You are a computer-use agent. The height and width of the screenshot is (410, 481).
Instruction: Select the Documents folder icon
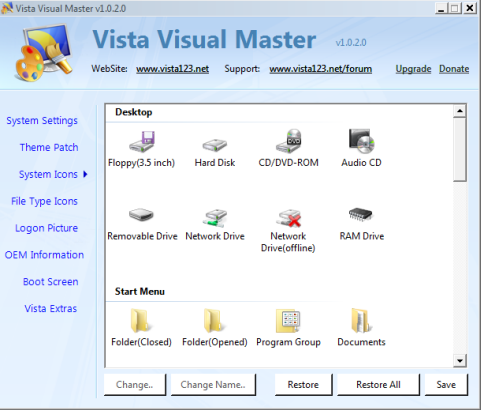point(362,320)
